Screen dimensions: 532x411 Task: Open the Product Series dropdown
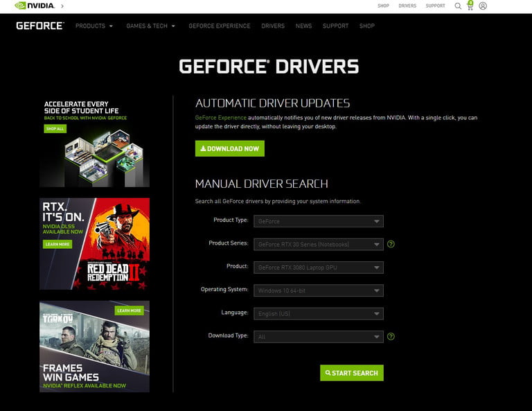coord(318,244)
